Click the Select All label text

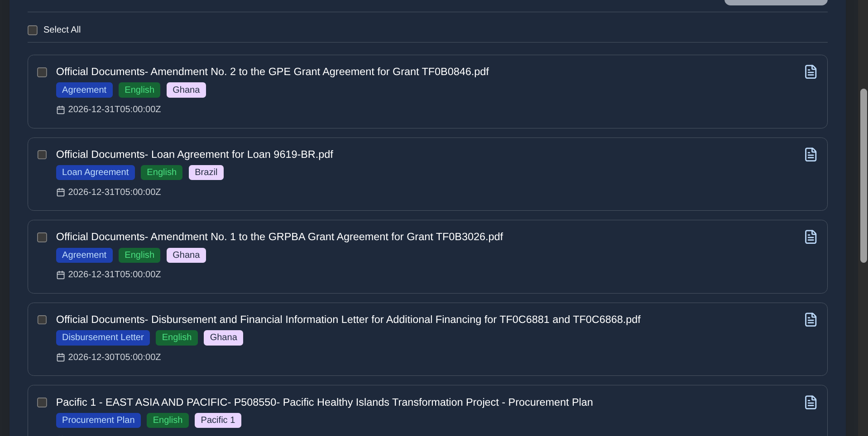(62, 30)
